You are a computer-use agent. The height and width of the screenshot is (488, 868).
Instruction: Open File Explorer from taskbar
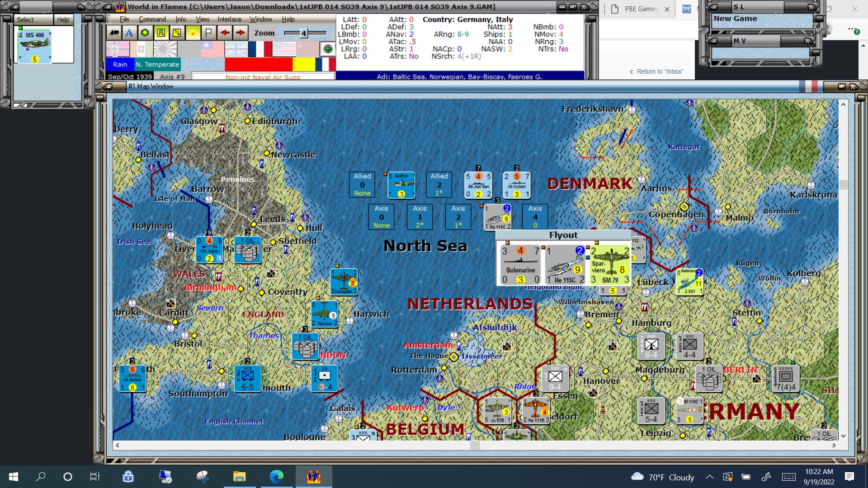click(x=239, y=476)
